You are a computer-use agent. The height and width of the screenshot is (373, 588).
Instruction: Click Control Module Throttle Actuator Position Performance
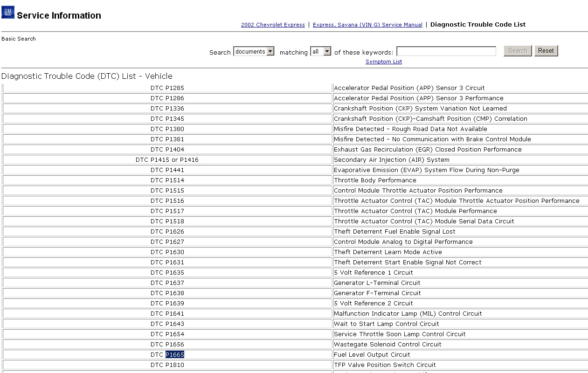pyautogui.click(x=418, y=190)
